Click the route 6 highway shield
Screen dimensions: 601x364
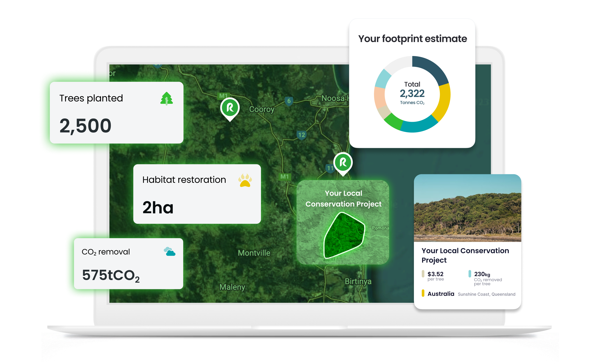(x=289, y=101)
